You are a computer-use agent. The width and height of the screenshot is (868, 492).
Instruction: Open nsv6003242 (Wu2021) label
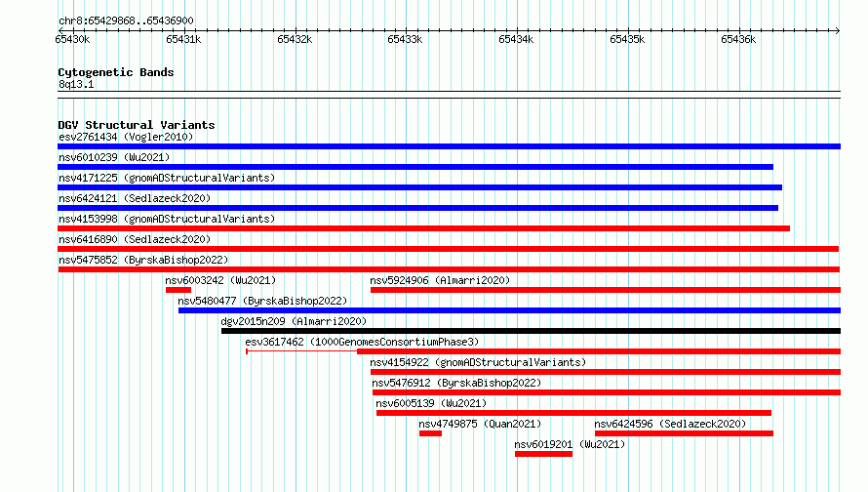(x=220, y=280)
